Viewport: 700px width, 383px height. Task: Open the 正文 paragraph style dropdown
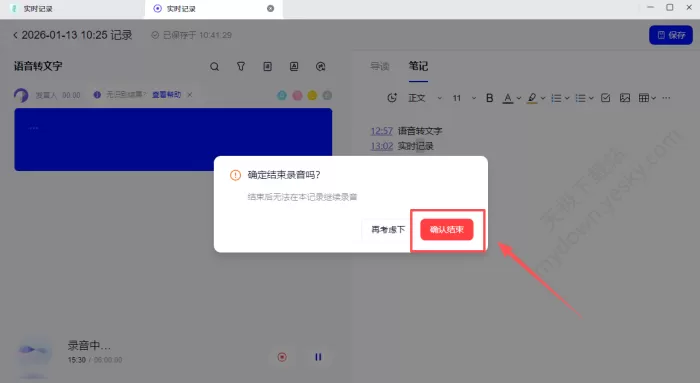pyautogui.click(x=425, y=98)
